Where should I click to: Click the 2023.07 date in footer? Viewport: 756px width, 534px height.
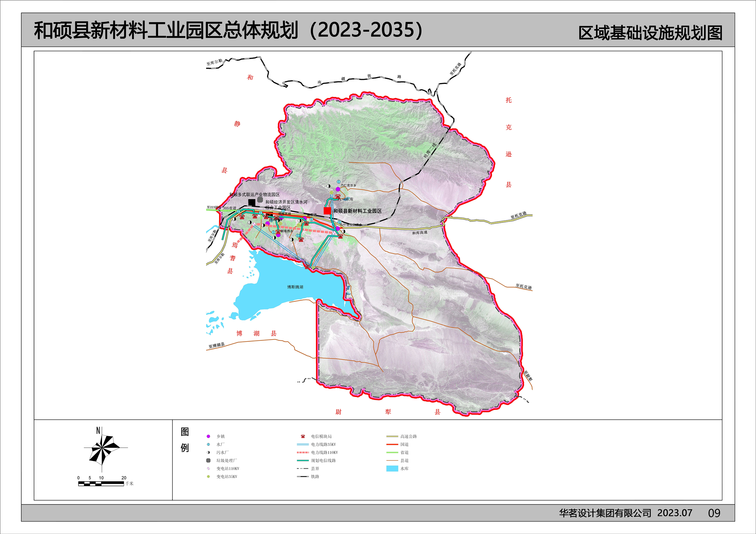(x=675, y=513)
